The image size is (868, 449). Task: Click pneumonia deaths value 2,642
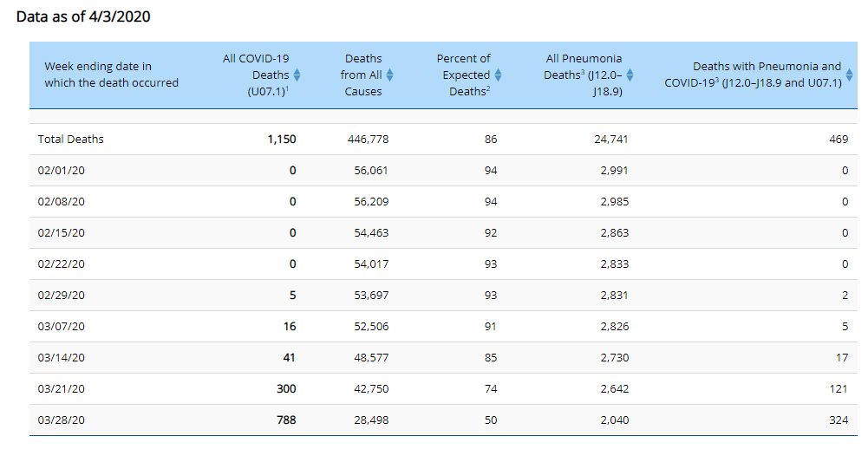click(615, 388)
